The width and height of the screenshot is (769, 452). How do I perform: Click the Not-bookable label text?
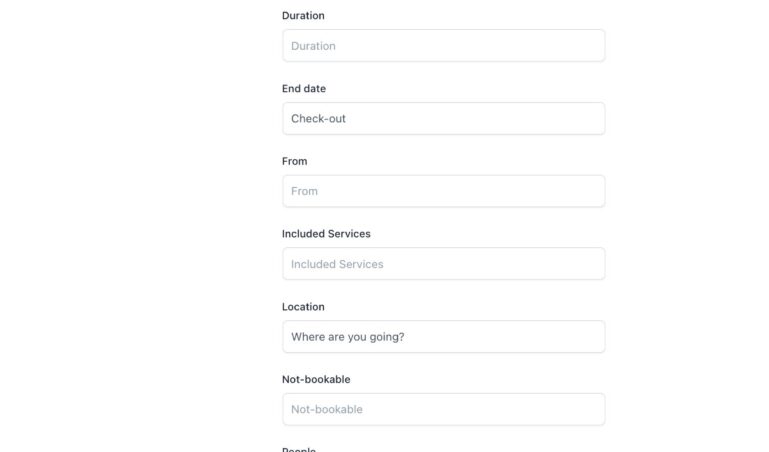point(316,380)
